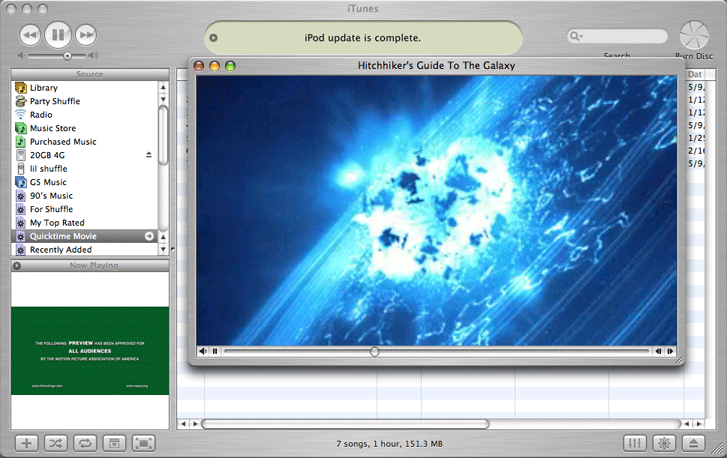Click the movie window resize grip

[679, 360]
